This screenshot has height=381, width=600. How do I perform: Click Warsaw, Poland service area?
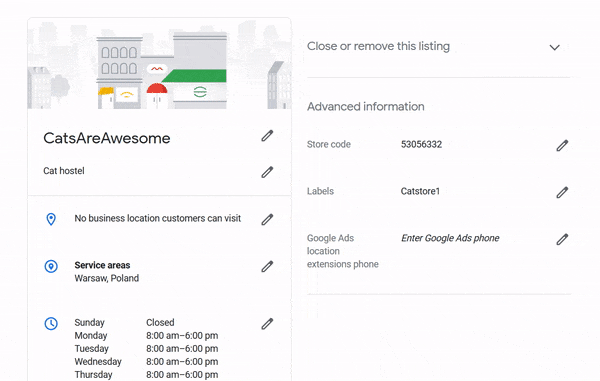coord(107,278)
